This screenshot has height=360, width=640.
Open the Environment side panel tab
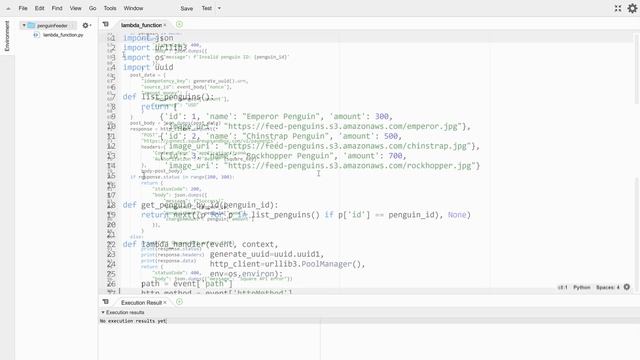pyautogui.click(x=7, y=36)
